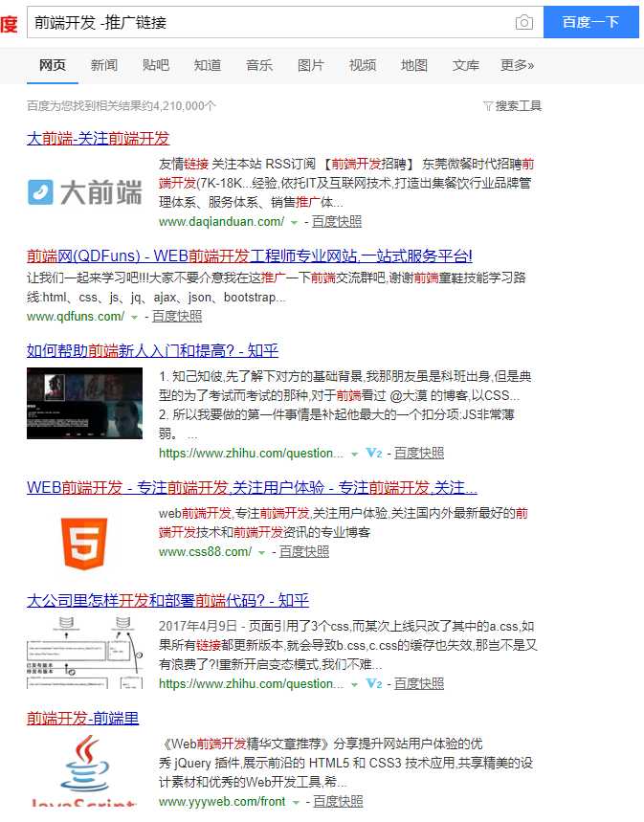This screenshot has height=822, width=644.
Task: Open the 大公司里怎样开发和部署前端代码 result title
Action: coord(167,600)
